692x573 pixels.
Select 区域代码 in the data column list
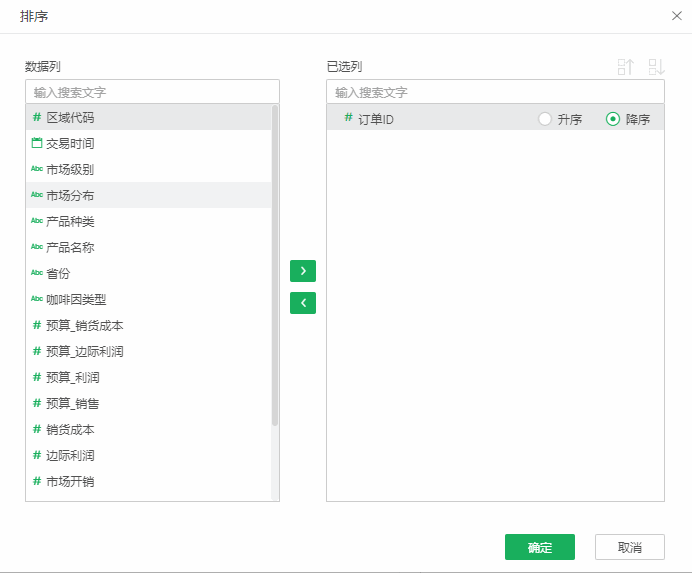pyautogui.click(x=70, y=118)
